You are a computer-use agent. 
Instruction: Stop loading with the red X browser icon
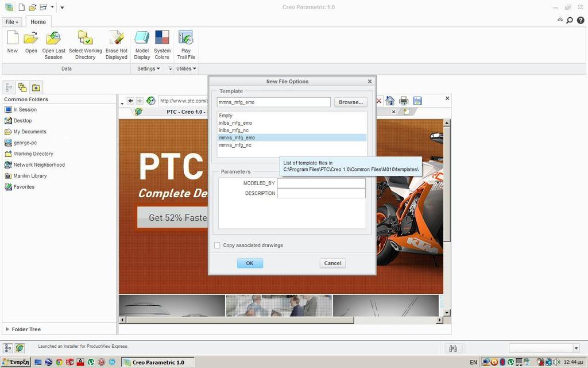click(x=379, y=101)
